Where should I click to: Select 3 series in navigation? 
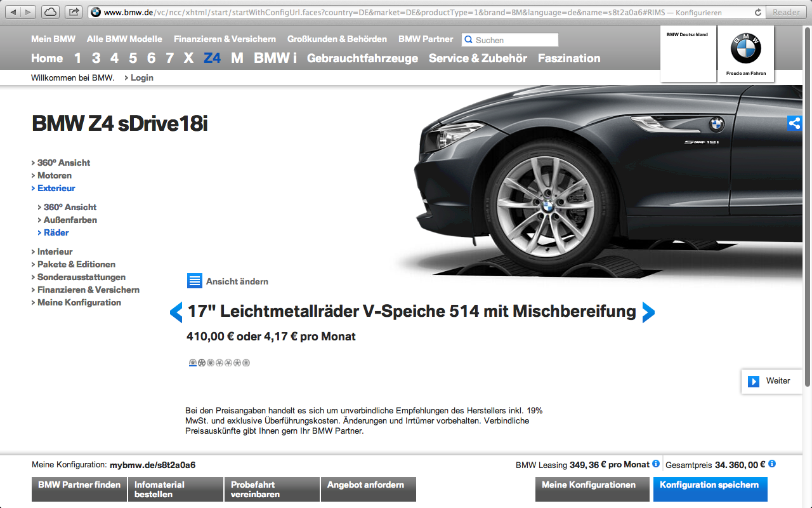[96, 58]
